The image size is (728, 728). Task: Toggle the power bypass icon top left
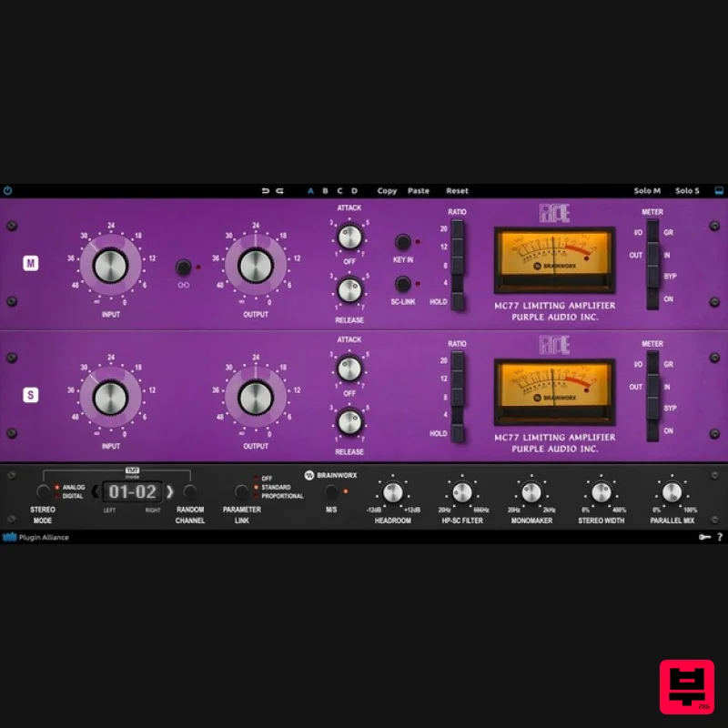pyautogui.click(x=8, y=190)
